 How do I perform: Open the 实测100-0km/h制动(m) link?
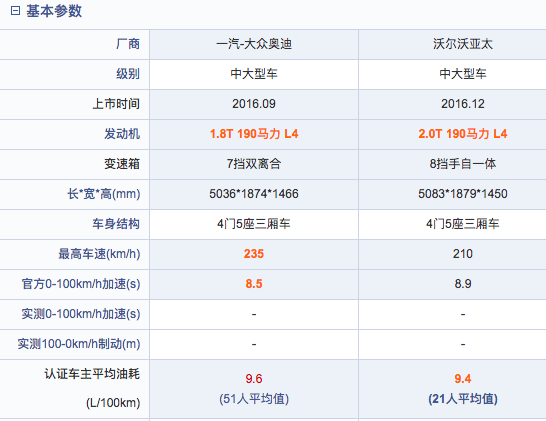[x=79, y=344]
